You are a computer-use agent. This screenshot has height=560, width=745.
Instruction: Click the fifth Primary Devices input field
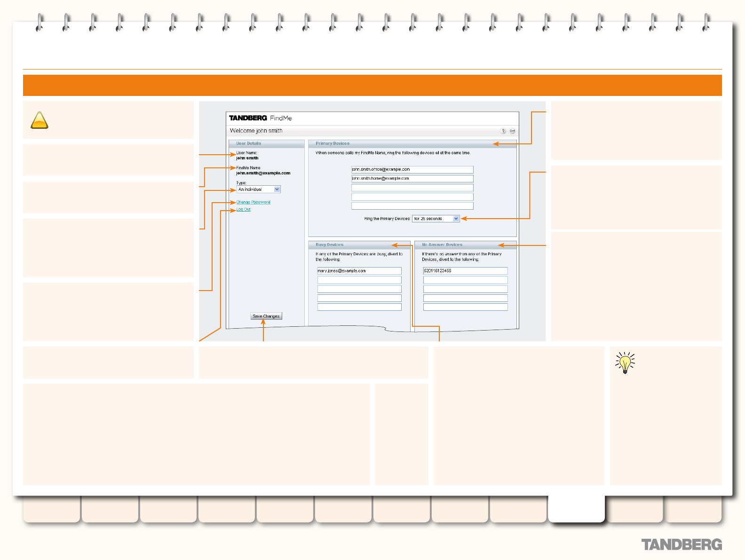pyautogui.click(x=412, y=206)
